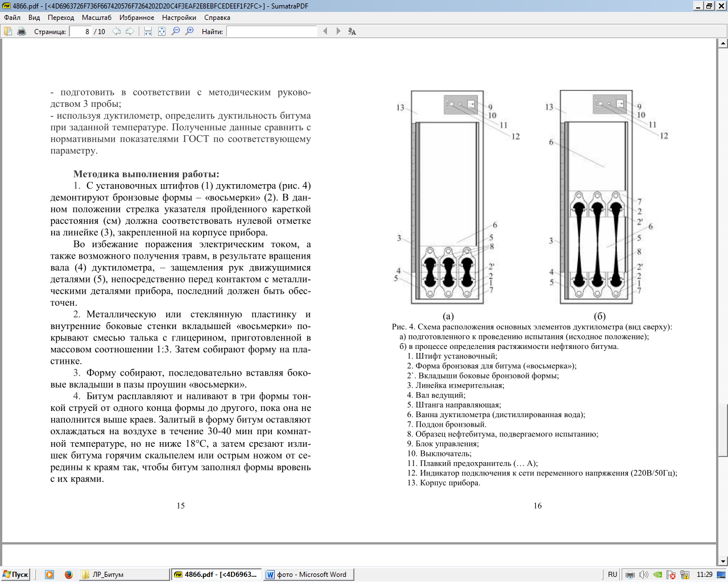Switch to фото - Microsoft Word taskbar button
728x582 pixels.
(308, 575)
